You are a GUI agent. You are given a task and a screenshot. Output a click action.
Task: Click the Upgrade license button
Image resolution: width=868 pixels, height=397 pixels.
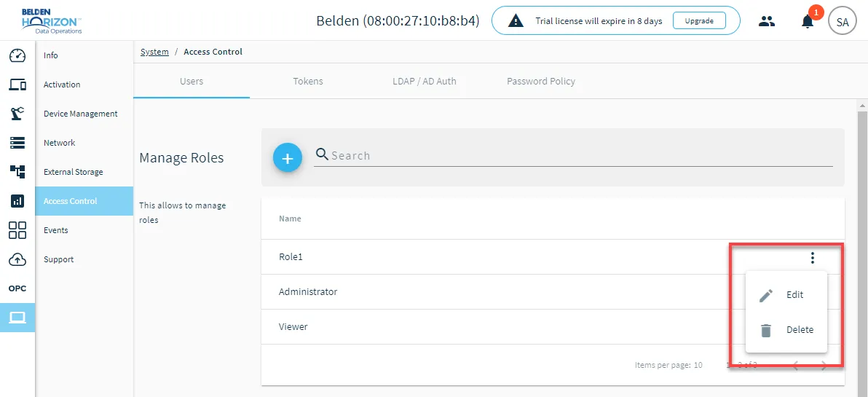click(699, 21)
